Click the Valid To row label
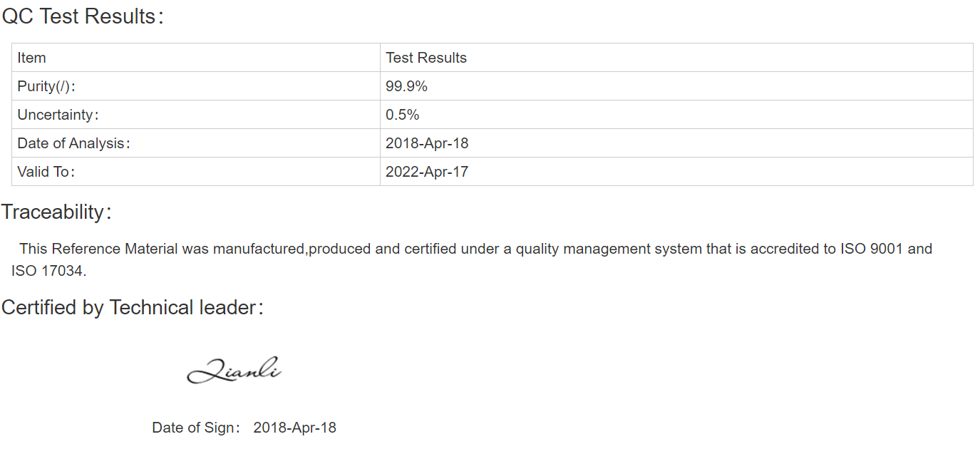 tap(46, 172)
